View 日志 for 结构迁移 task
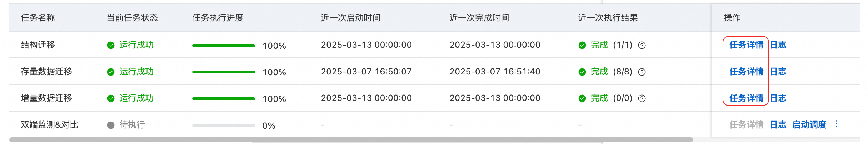 point(778,45)
